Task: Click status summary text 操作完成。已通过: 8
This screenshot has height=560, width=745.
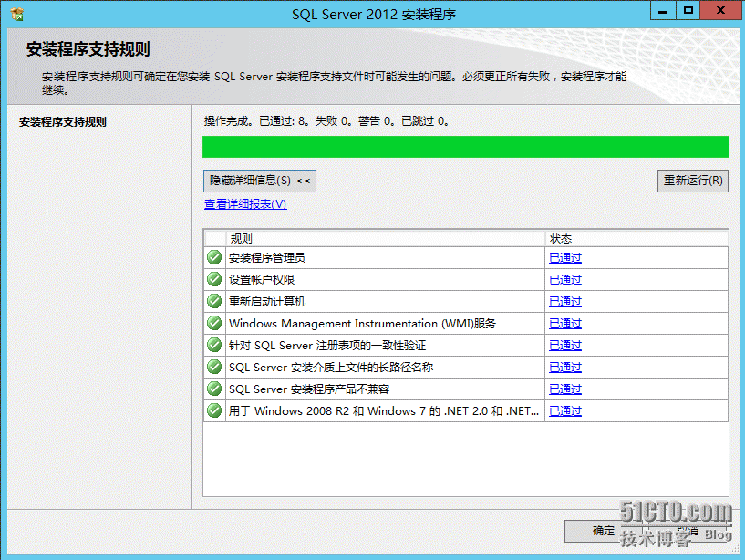Action: click(x=326, y=121)
